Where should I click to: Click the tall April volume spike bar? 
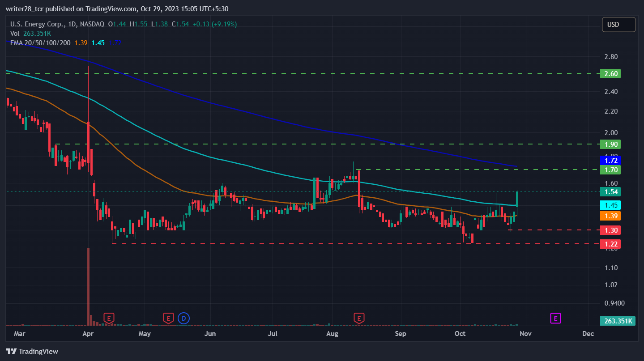point(88,286)
